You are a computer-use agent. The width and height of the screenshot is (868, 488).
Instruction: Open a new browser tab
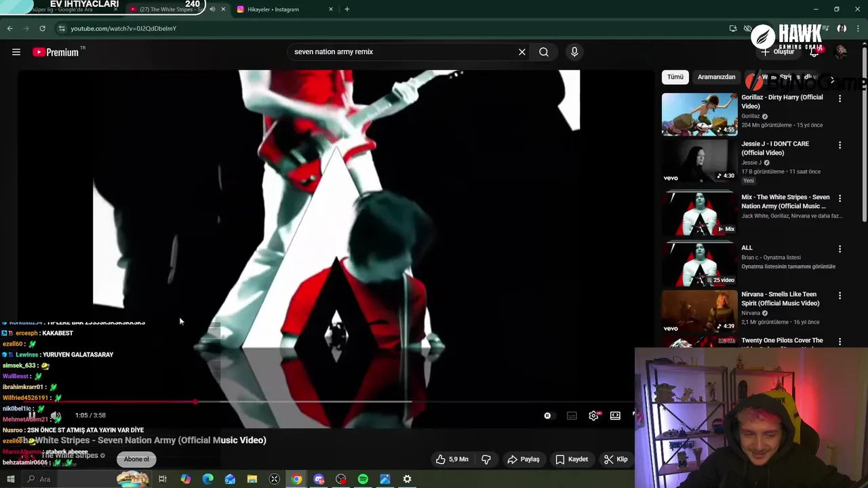347,9
